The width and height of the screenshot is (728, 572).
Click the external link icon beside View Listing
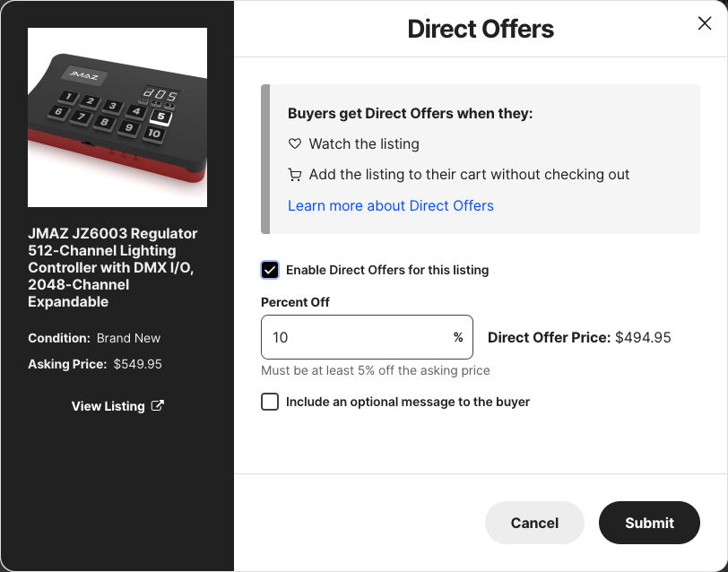[x=158, y=406]
